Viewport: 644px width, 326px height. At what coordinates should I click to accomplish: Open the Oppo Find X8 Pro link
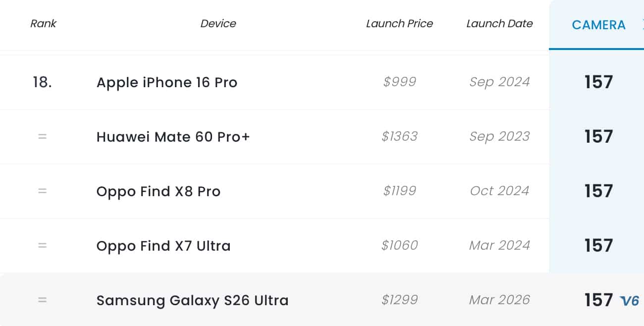(x=159, y=191)
